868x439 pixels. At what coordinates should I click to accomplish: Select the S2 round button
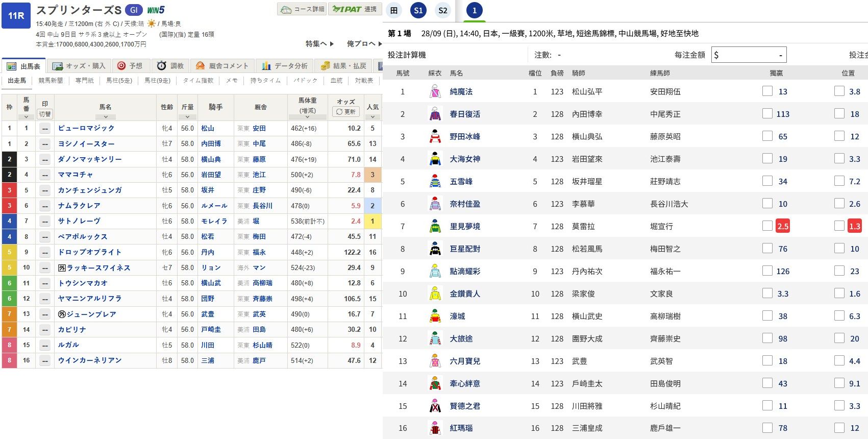click(x=443, y=10)
